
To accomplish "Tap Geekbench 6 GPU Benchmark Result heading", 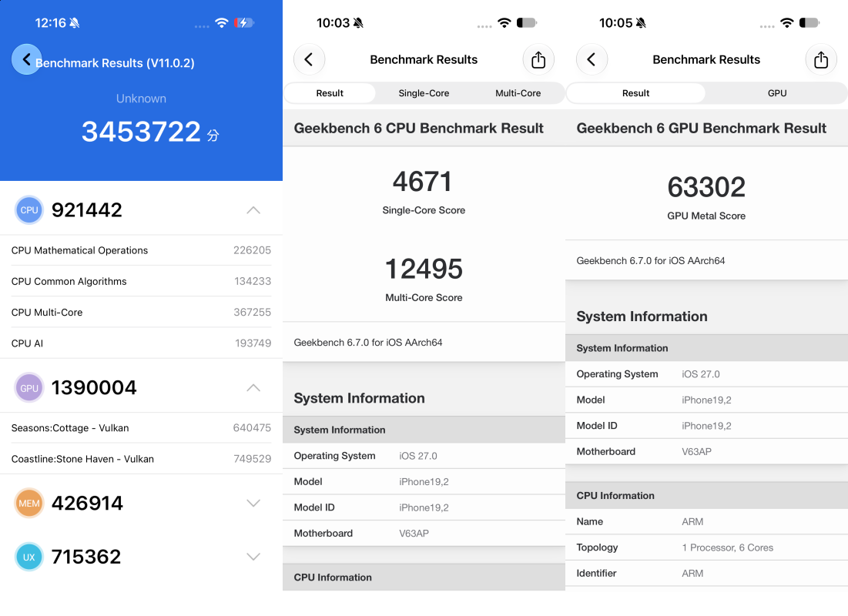I will [702, 128].
